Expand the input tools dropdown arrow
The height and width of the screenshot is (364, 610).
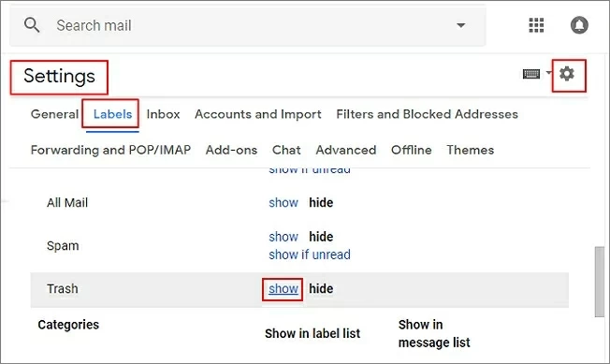[x=548, y=72]
